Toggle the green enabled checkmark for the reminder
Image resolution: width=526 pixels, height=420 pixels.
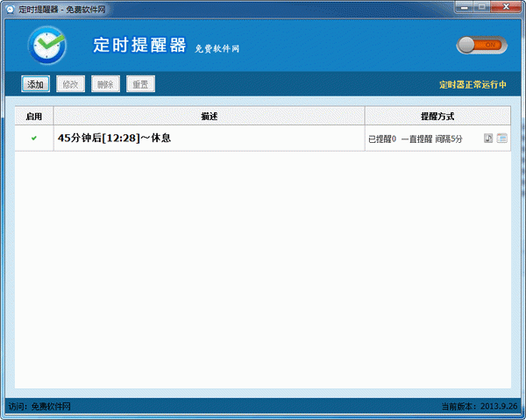click(34, 139)
